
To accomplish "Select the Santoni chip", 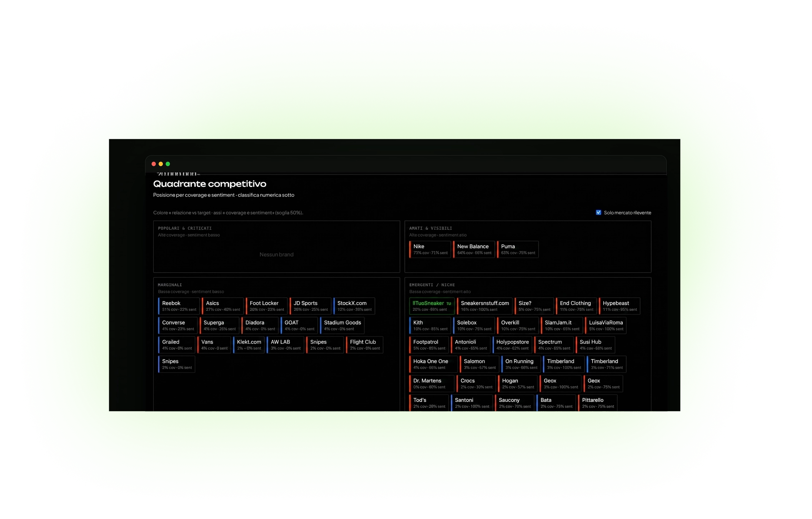I will (472, 403).
